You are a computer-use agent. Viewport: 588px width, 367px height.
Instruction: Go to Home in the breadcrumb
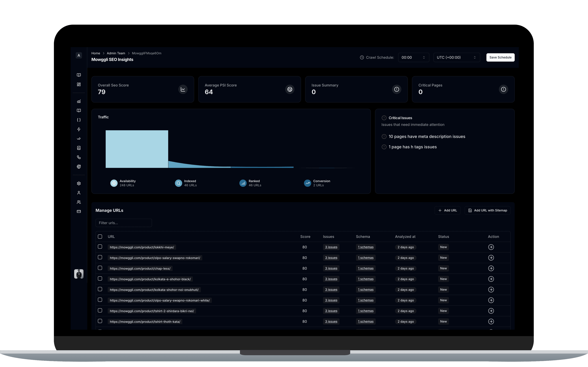click(96, 53)
